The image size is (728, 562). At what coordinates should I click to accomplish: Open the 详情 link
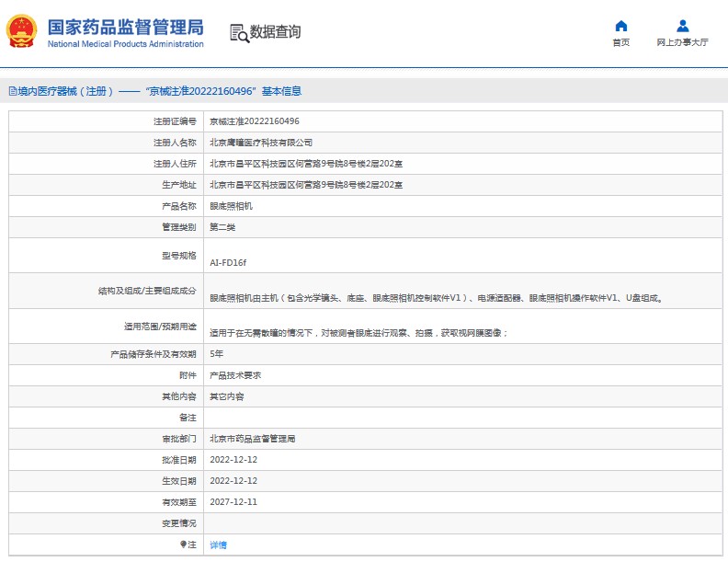[218, 545]
